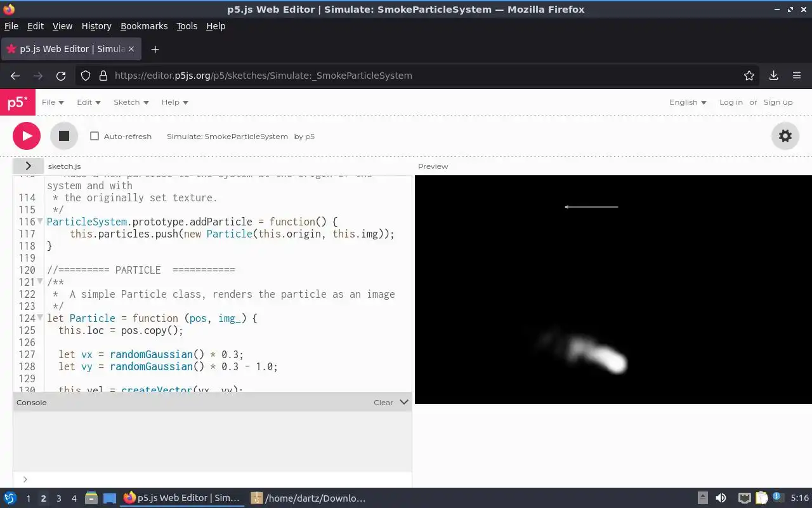Click the p5* logo
812x508 pixels.
[18, 102]
